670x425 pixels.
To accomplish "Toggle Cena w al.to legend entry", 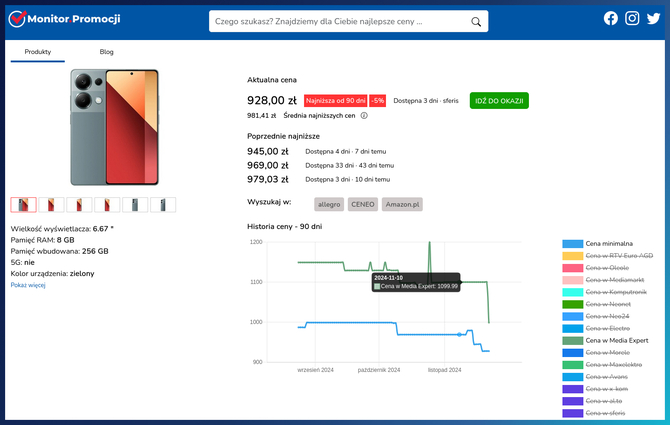I will click(x=592, y=401).
